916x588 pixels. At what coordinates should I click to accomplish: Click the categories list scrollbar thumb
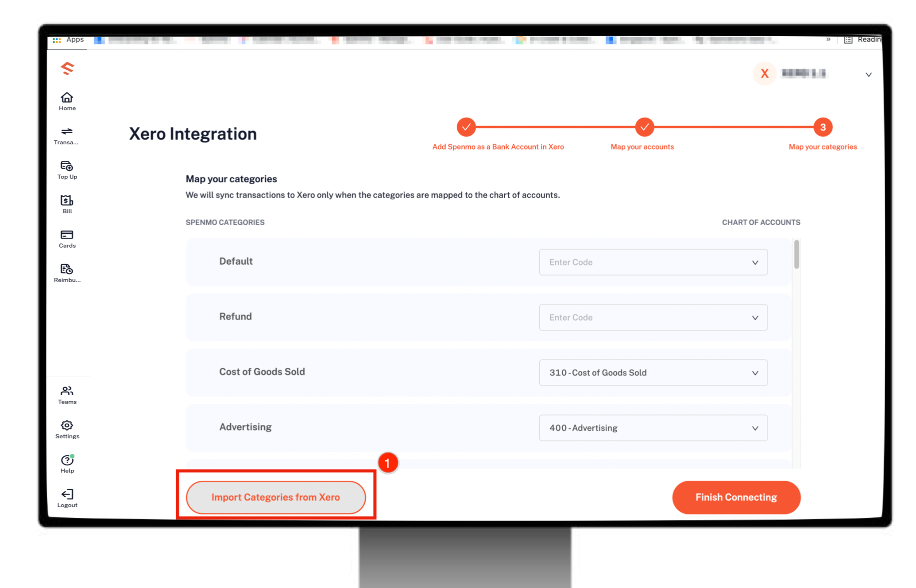pyautogui.click(x=796, y=254)
